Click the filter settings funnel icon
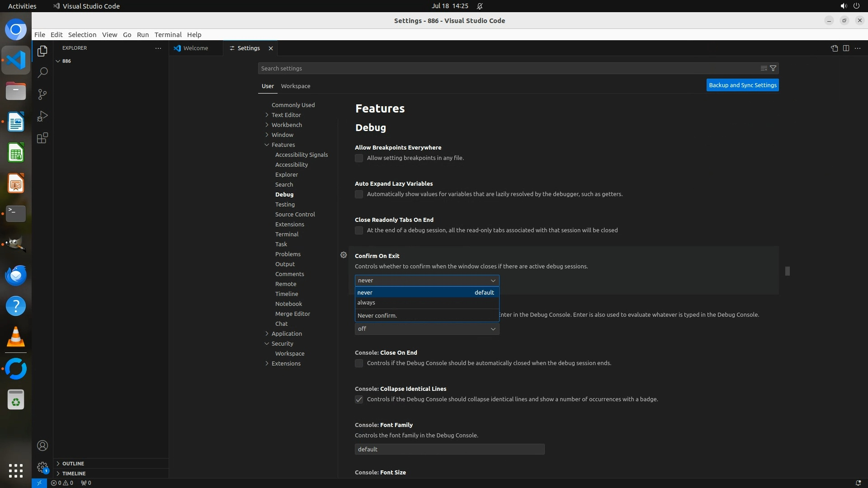This screenshot has width=868, height=488. [x=773, y=68]
